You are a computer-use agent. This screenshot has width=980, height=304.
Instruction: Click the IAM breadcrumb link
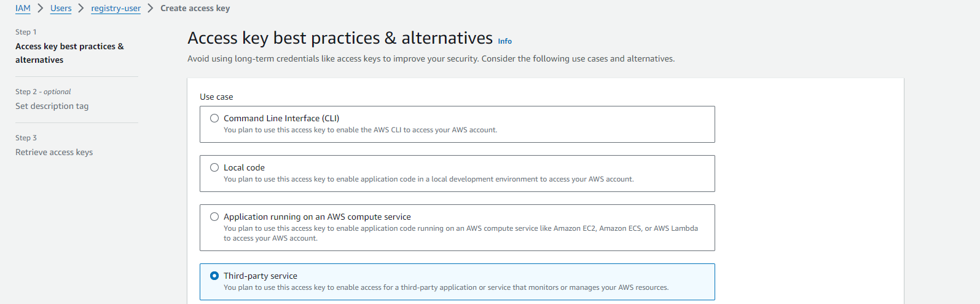tap(23, 9)
